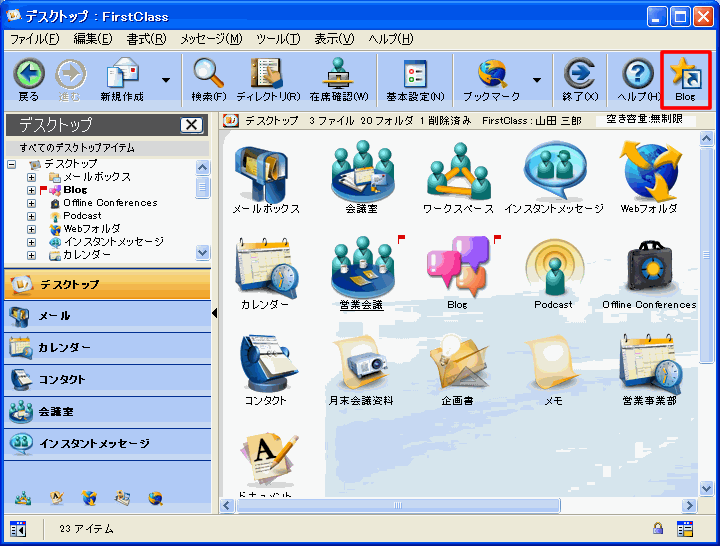The image size is (720, 546).
Task: Open the ディレクトリ directory toolbar icon
Action: pyautogui.click(x=267, y=80)
